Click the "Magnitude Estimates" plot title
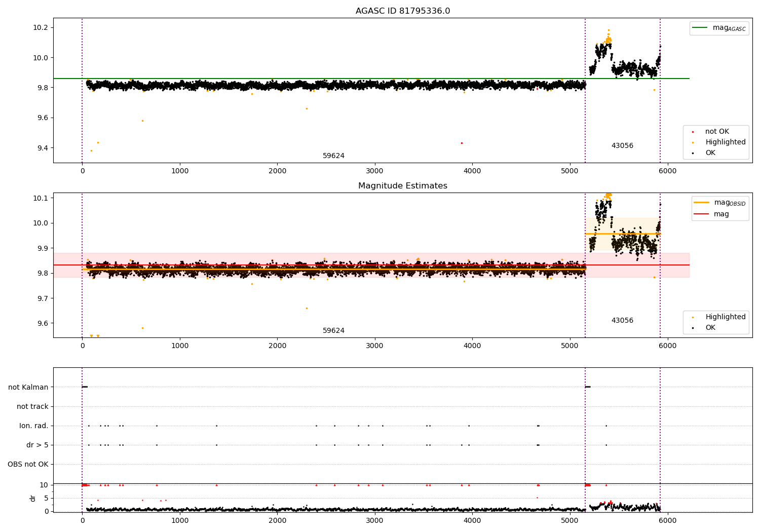 click(x=402, y=186)
